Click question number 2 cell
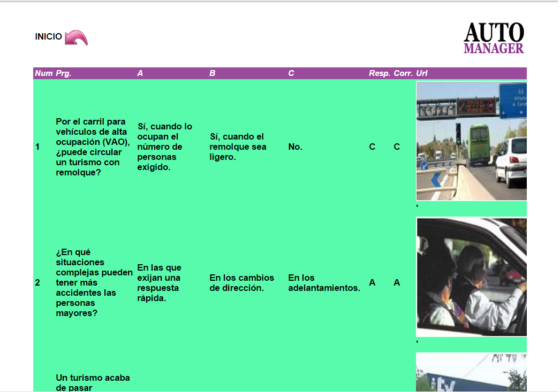The height and width of the screenshot is (392, 560). coord(37,282)
